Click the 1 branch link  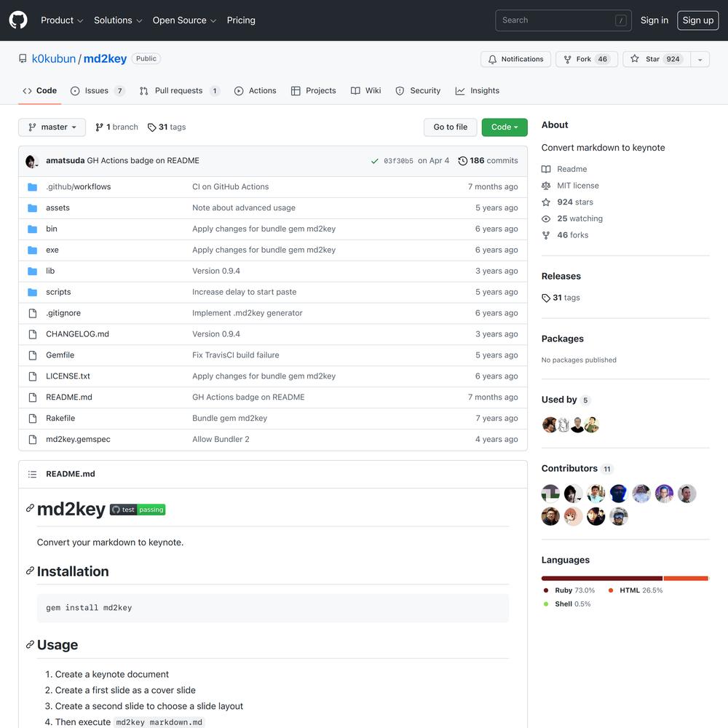click(116, 127)
